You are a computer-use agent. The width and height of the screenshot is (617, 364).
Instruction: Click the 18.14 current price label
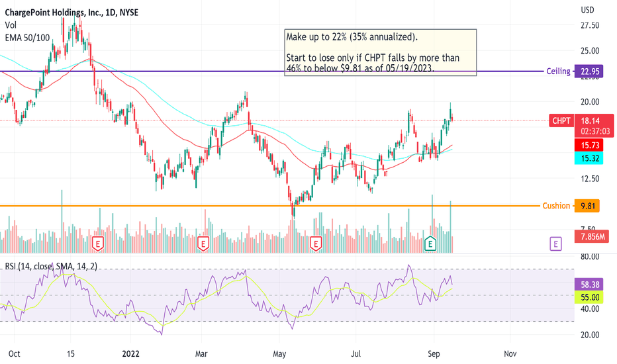(x=591, y=121)
